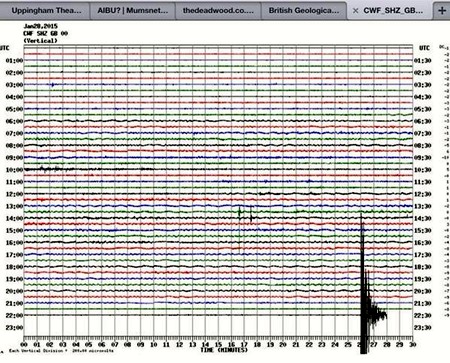Click the small spike near 13:00 trace
Viewport: 450px width, 363px height.
pos(239,213)
